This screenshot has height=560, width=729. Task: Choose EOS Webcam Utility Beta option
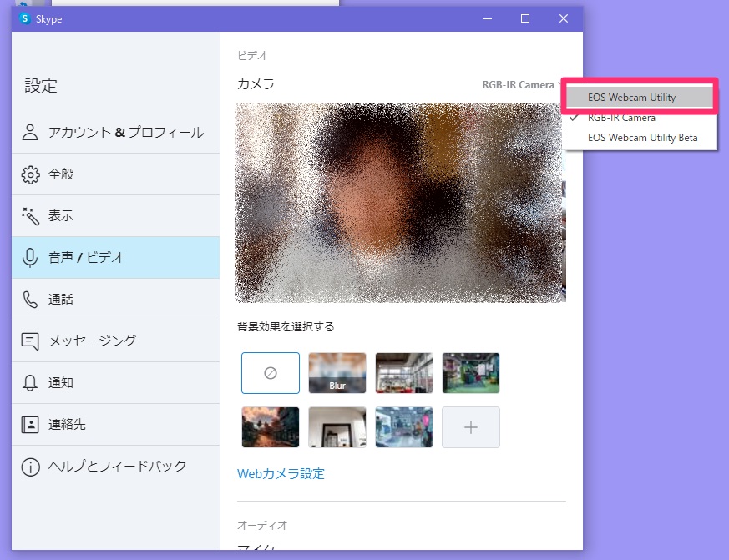point(641,138)
